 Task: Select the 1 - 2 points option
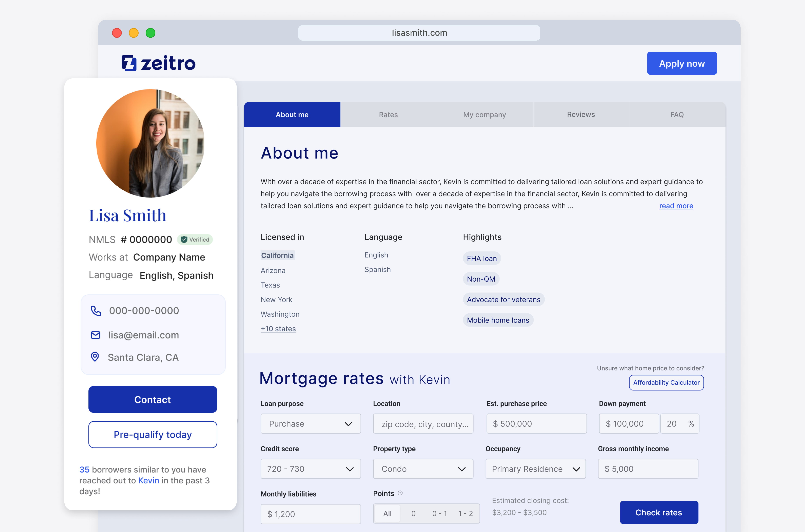tap(465, 514)
